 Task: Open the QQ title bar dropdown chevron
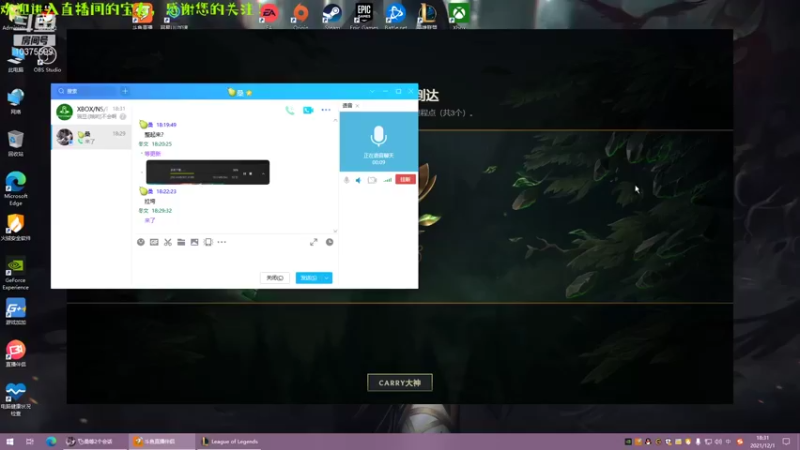(372, 91)
